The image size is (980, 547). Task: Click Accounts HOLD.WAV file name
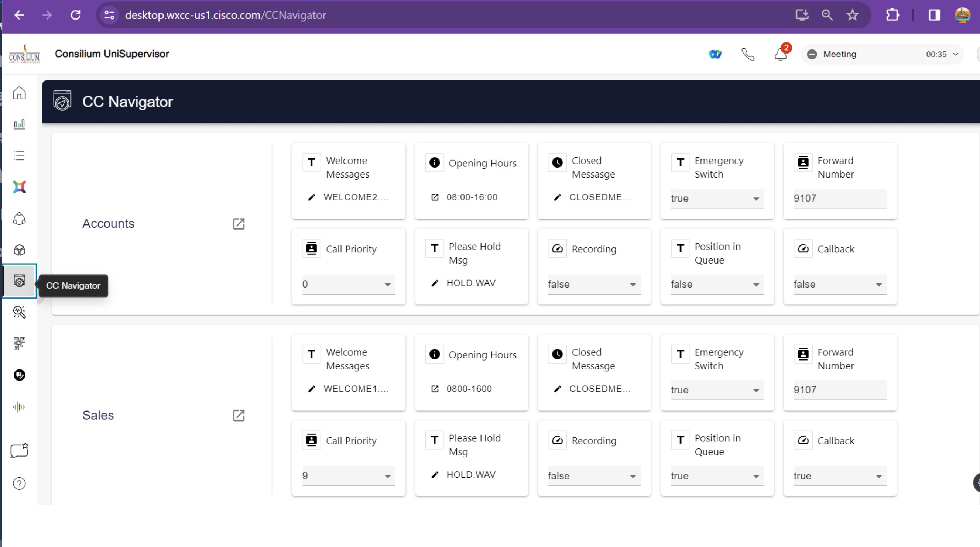click(x=471, y=283)
